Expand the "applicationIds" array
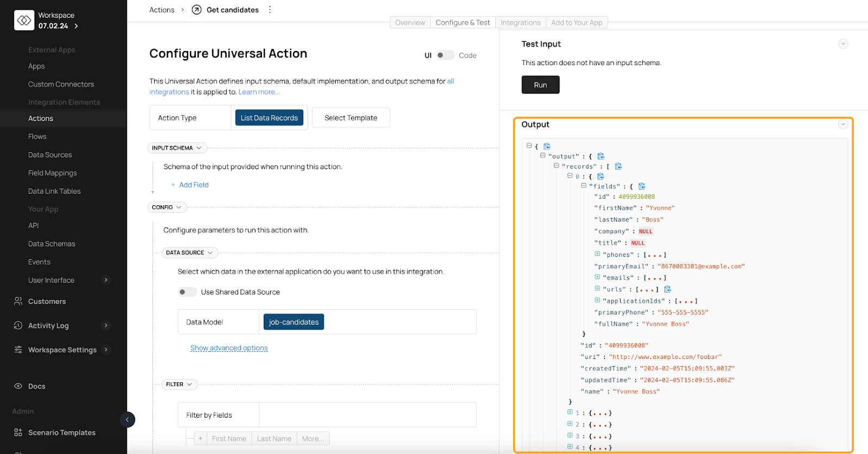Image resolution: width=868 pixels, height=454 pixels. point(597,300)
